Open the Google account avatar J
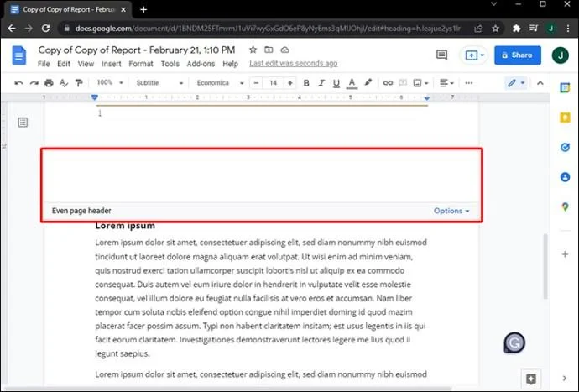Image resolution: width=579 pixels, height=392 pixels. coord(561,55)
